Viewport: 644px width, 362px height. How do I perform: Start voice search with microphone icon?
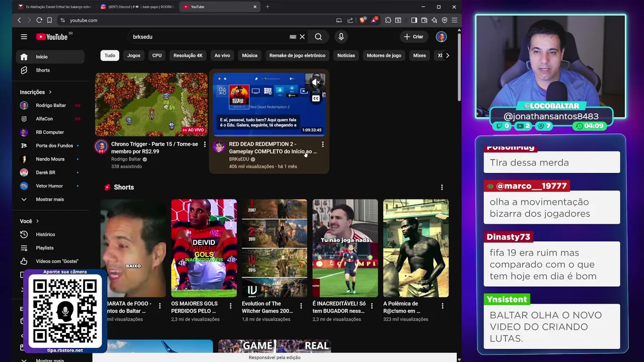tap(341, 37)
